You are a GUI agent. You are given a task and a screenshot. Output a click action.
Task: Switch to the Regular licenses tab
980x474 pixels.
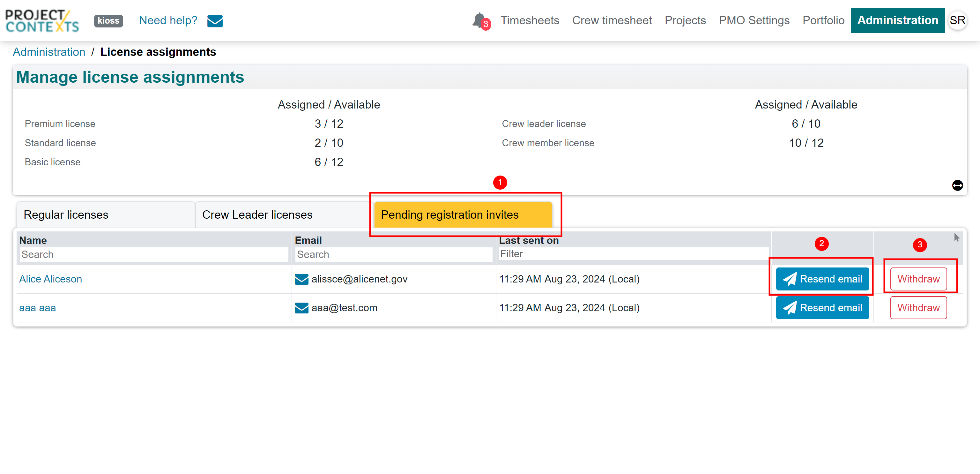(x=105, y=215)
